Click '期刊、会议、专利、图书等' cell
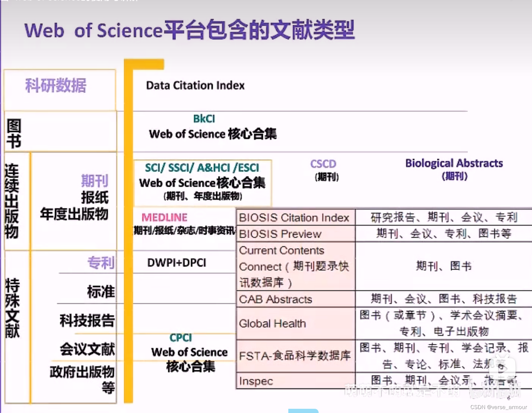This screenshot has width=532, height=413. (444, 234)
